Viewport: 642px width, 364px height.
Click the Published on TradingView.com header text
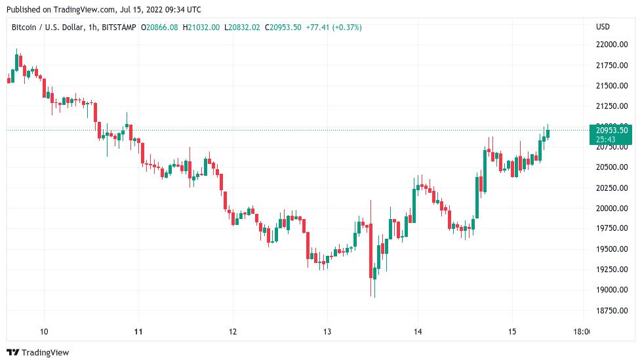(x=104, y=10)
